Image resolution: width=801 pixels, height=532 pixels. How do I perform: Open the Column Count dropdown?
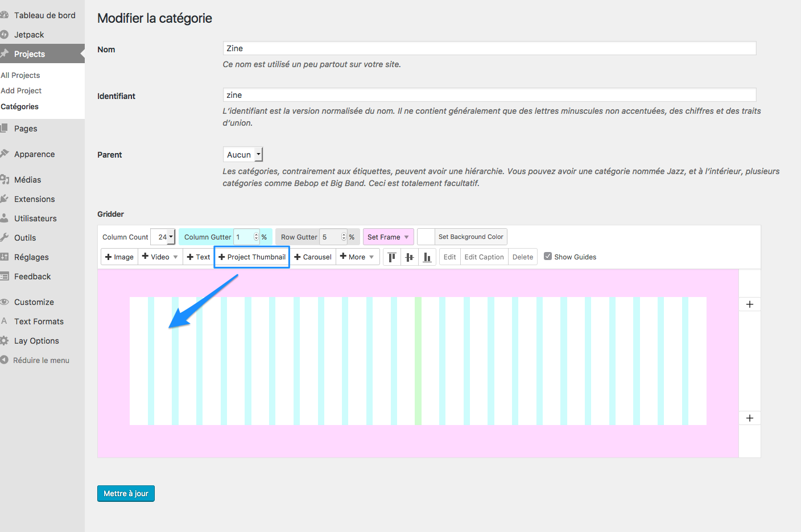pos(165,237)
